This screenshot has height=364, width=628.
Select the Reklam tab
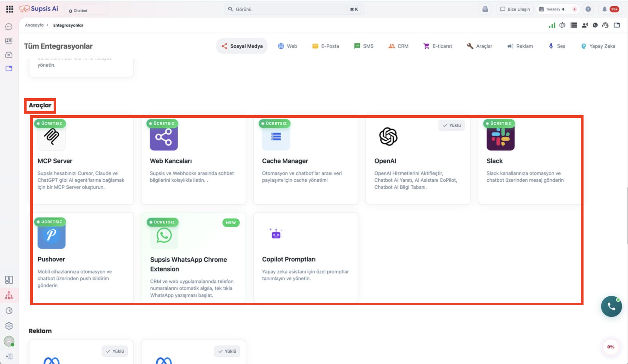[520, 46]
